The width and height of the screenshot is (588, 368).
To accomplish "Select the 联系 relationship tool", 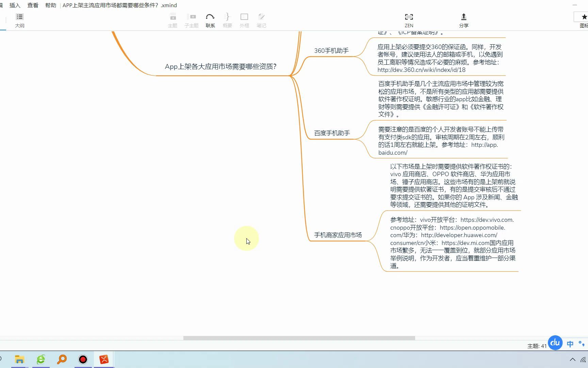I will pos(210,20).
